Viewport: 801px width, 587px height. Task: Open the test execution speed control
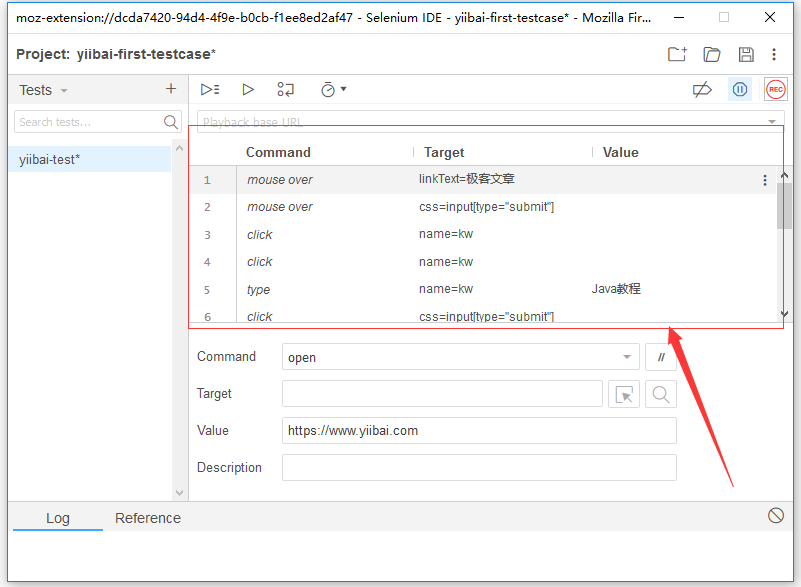[333, 90]
